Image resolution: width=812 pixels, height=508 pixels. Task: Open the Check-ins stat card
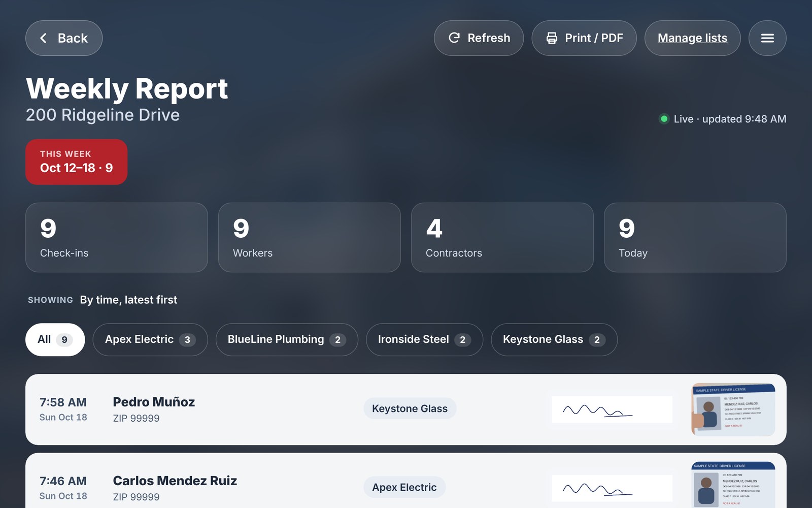117,237
